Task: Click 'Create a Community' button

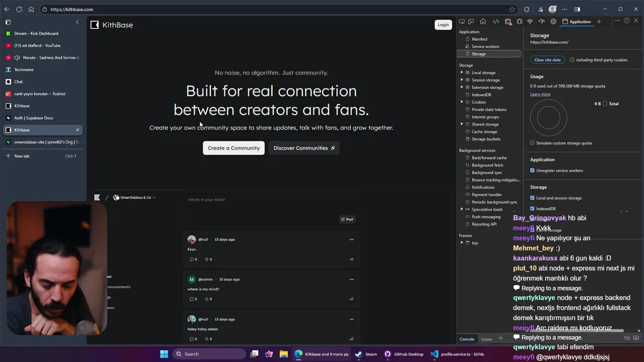Action: coord(233,148)
